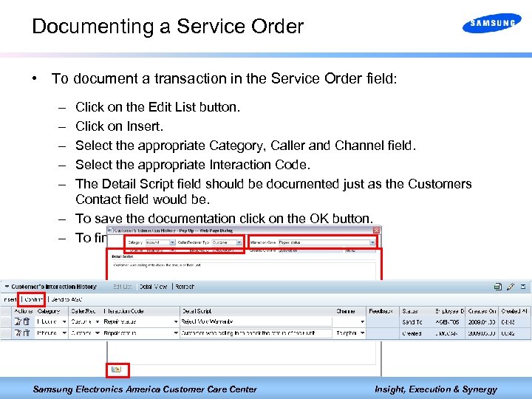532x399 pixels.
Task: Close the Interaction History Pop Up dialog
Action: coord(376,231)
